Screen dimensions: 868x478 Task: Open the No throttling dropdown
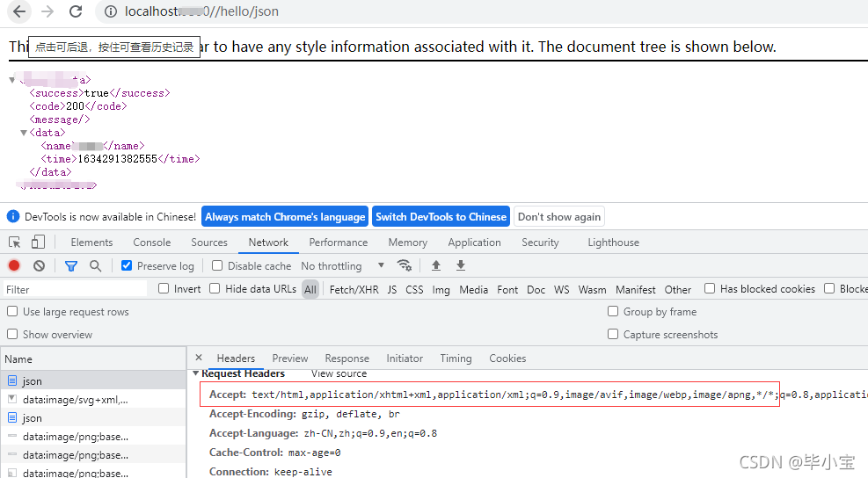click(x=343, y=266)
